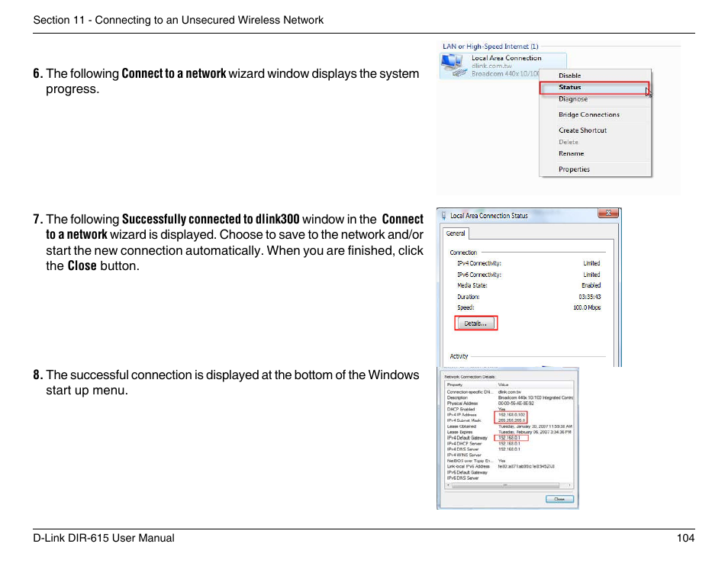Screen dimensions: 728x563
Task: Choose Status from the context menu
Action: pos(594,87)
